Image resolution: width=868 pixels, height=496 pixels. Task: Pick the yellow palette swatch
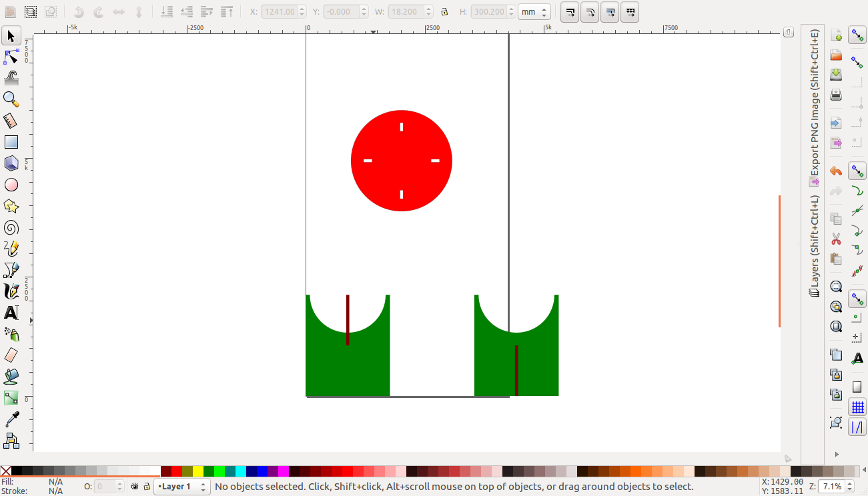pyautogui.click(x=198, y=471)
